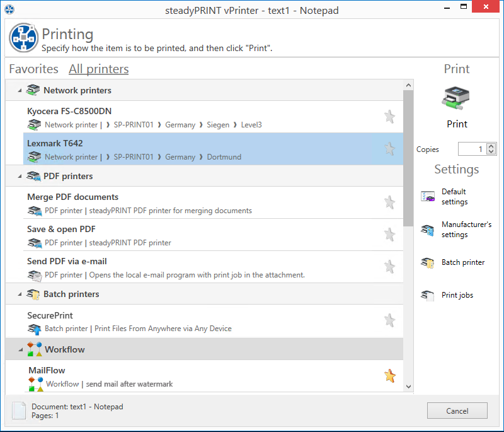Switch to the Favorites tab
This screenshot has width=504, height=432.
coord(33,69)
